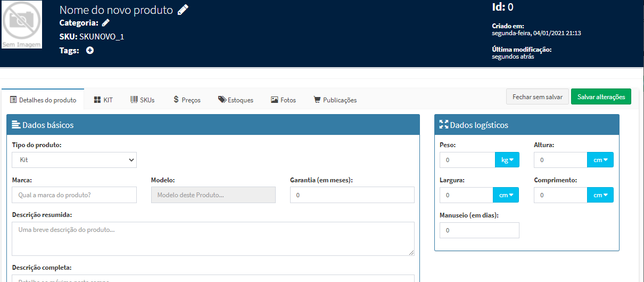Click Salvar alterações button
Image resolution: width=644 pixels, height=282 pixels.
coord(601,97)
